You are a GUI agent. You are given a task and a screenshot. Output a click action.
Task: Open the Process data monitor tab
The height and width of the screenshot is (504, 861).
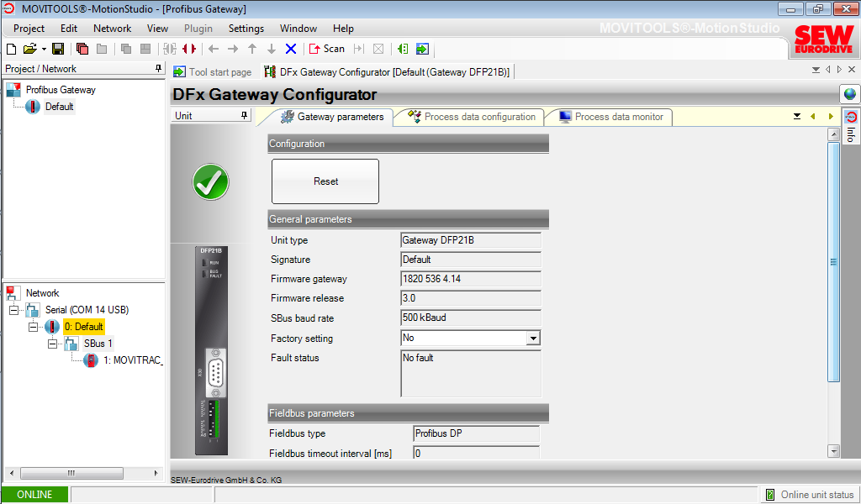point(610,117)
